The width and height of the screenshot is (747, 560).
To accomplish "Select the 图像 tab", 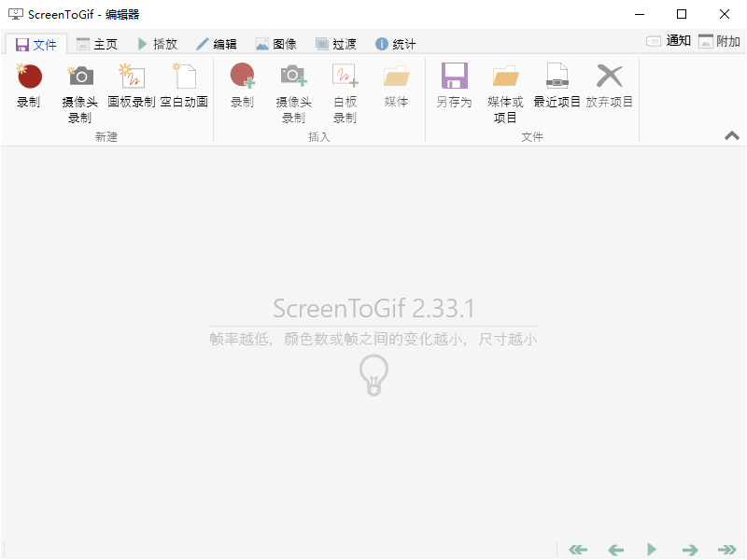I will [x=276, y=44].
